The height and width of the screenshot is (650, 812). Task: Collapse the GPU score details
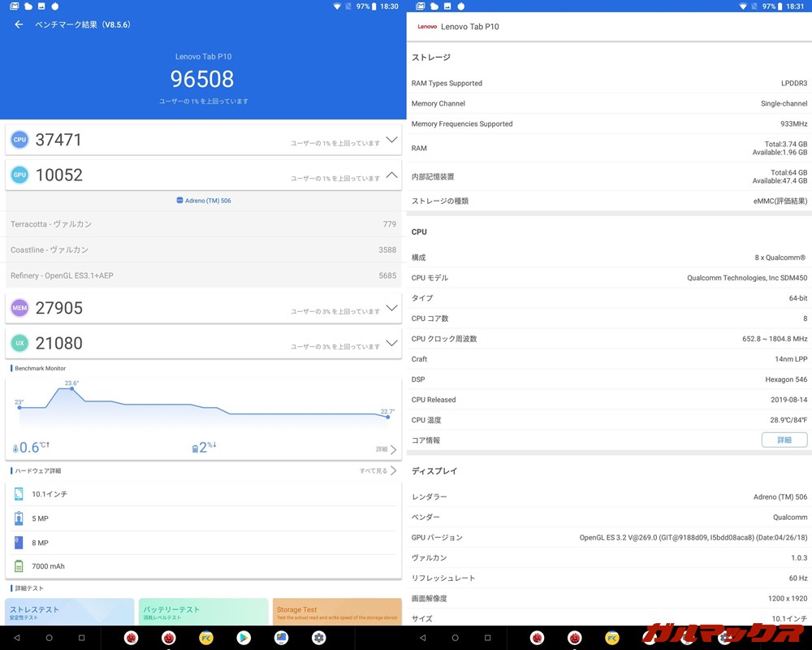pos(391,175)
